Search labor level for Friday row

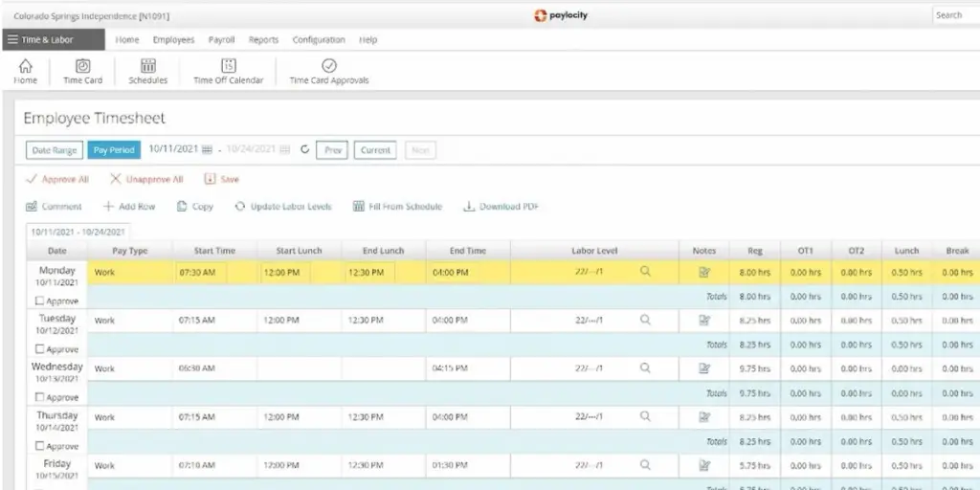point(646,465)
